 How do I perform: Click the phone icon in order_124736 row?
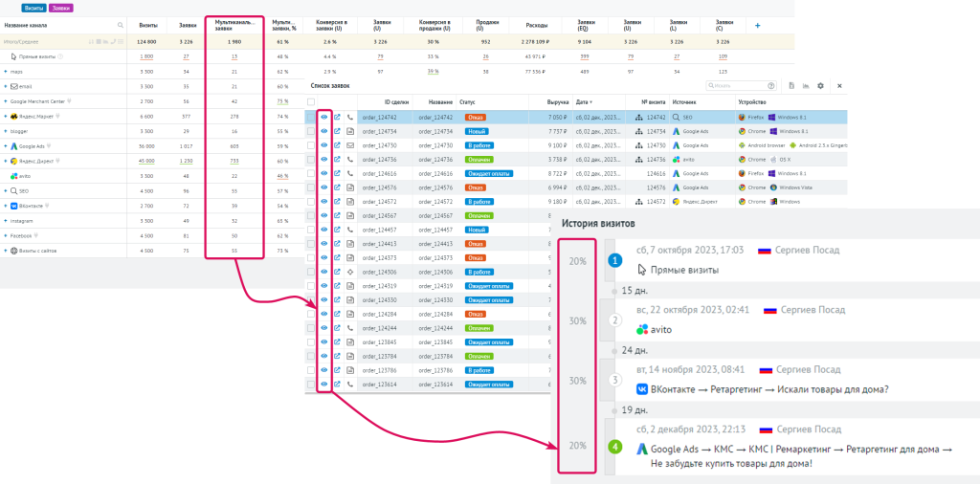(x=349, y=159)
